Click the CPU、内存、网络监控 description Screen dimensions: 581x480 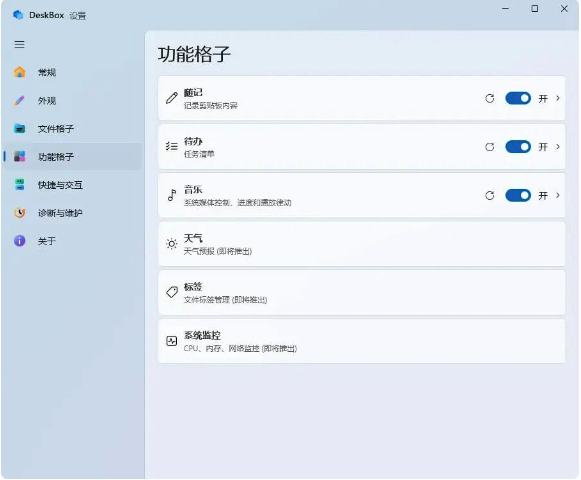pos(240,348)
